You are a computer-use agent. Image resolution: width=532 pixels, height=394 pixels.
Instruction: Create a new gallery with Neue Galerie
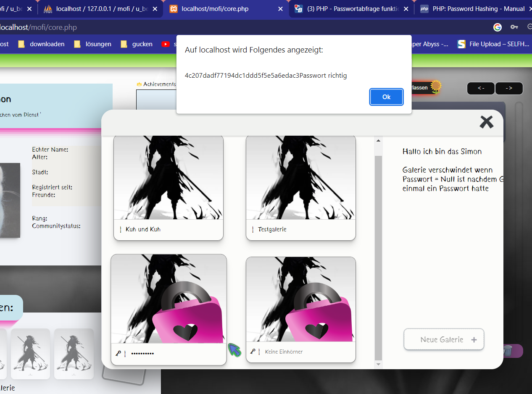coord(444,339)
